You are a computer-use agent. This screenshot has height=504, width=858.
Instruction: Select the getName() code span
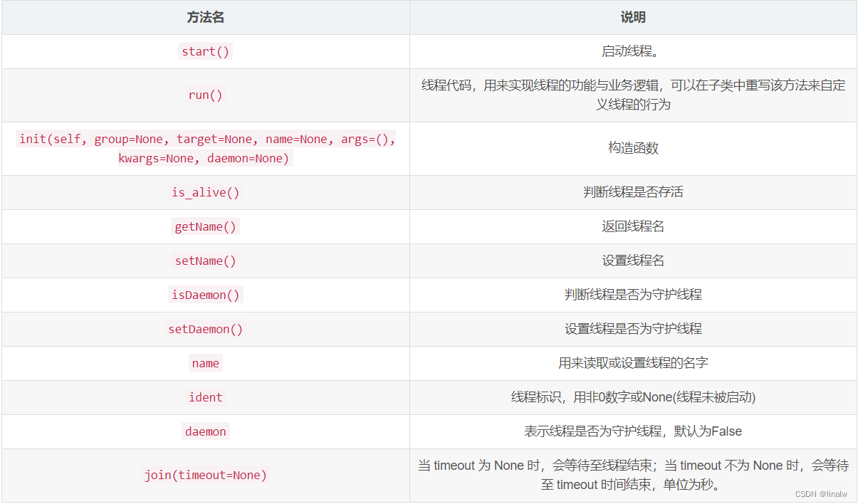[x=205, y=226]
